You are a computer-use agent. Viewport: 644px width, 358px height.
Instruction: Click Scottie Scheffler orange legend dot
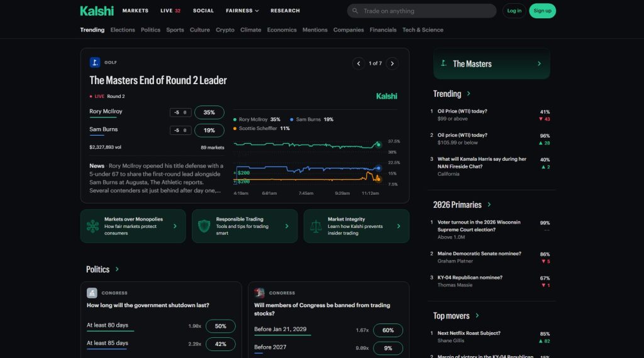point(235,128)
